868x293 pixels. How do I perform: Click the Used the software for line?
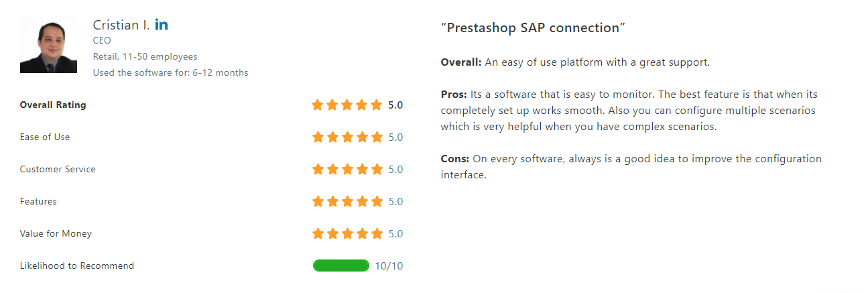click(170, 72)
